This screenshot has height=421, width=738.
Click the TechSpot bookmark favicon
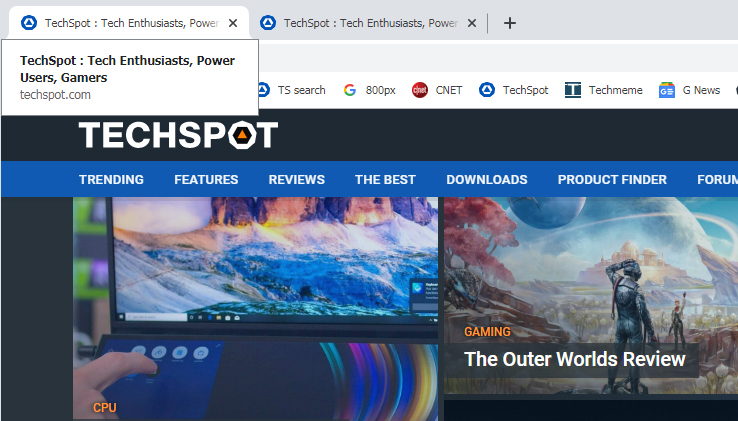pyautogui.click(x=487, y=90)
